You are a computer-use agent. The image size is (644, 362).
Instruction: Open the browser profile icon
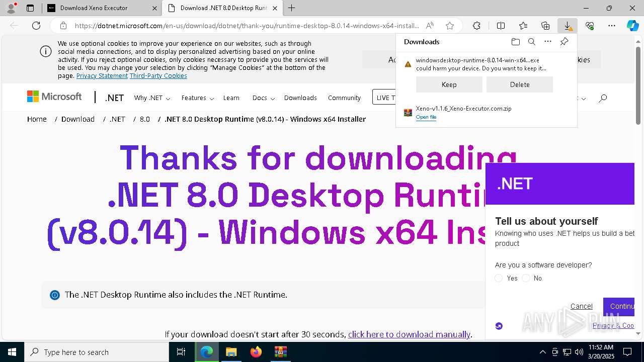point(11,8)
